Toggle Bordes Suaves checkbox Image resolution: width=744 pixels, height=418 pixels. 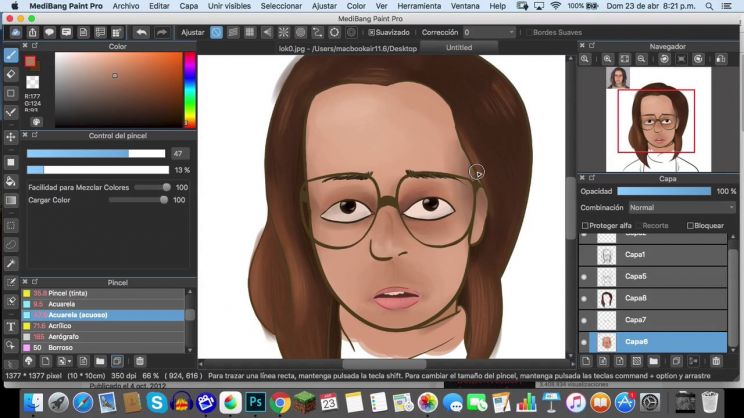pyautogui.click(x=529, y=32)
